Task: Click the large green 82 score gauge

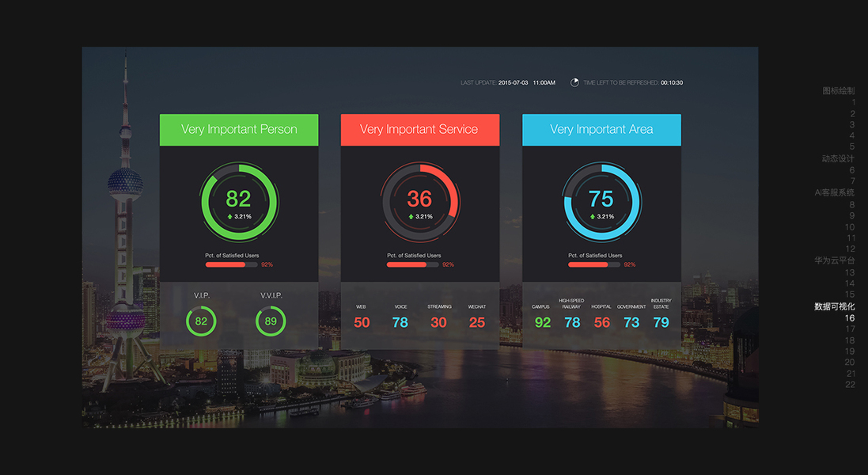Action: (x=239, y=202)
